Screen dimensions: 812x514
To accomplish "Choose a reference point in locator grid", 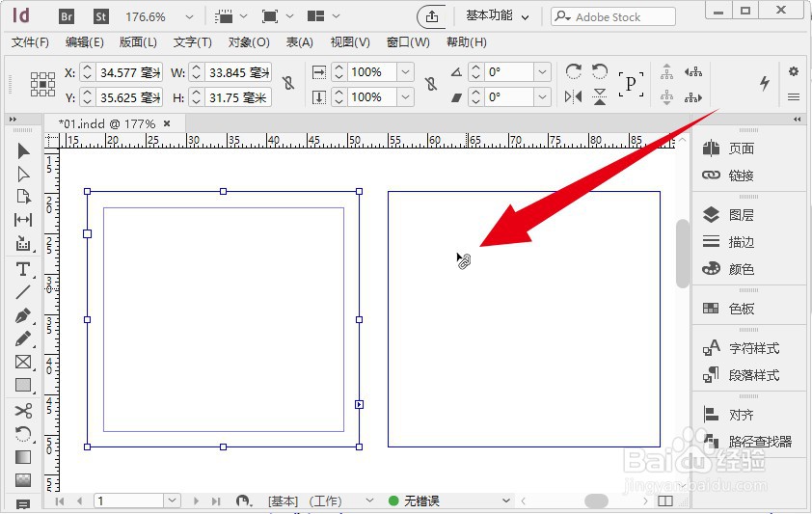I will click(42, 85).
